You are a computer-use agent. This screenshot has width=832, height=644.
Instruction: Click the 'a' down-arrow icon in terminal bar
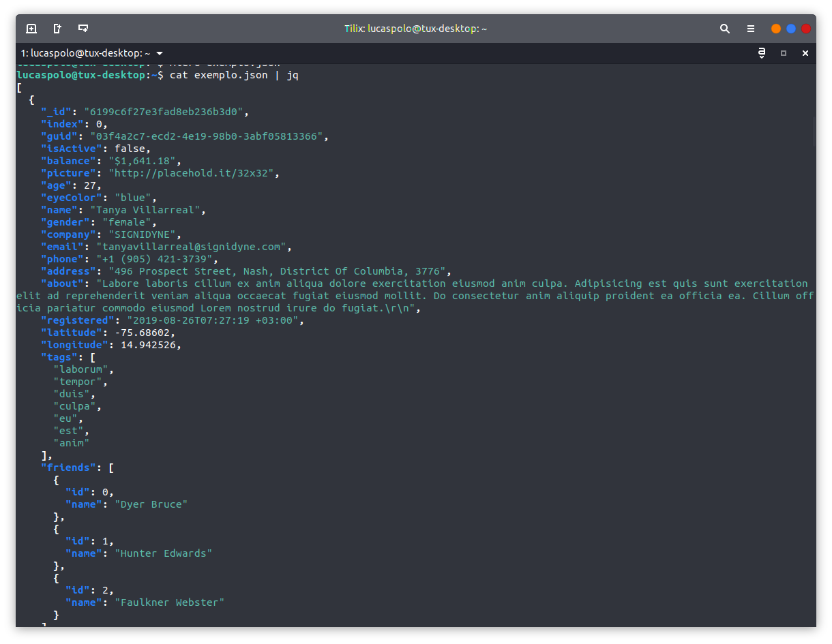pos(762,53)
